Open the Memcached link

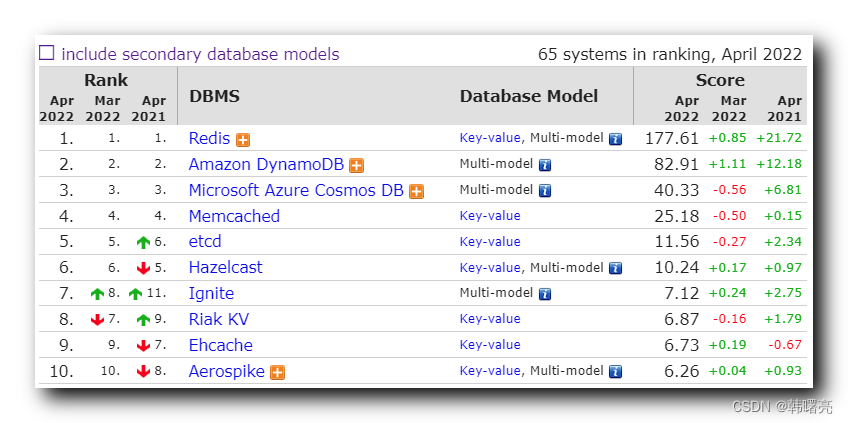(234, 216)
